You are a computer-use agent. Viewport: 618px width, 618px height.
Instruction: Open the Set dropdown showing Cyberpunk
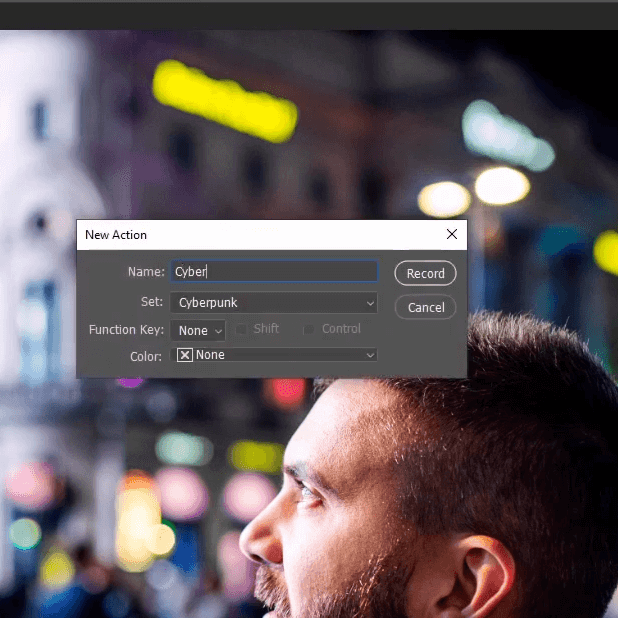tap(274, 303)
